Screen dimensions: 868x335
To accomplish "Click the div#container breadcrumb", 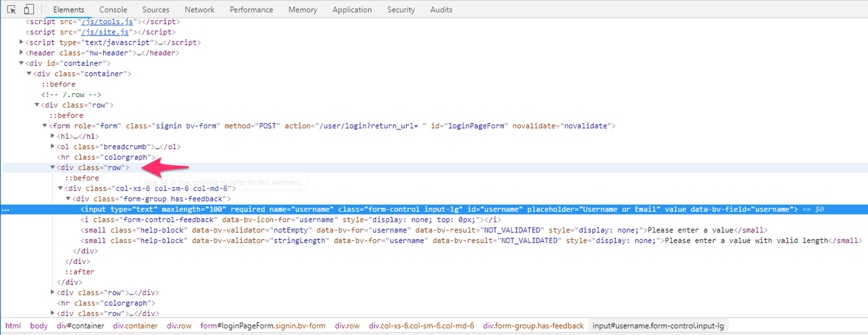I will 80,326.
